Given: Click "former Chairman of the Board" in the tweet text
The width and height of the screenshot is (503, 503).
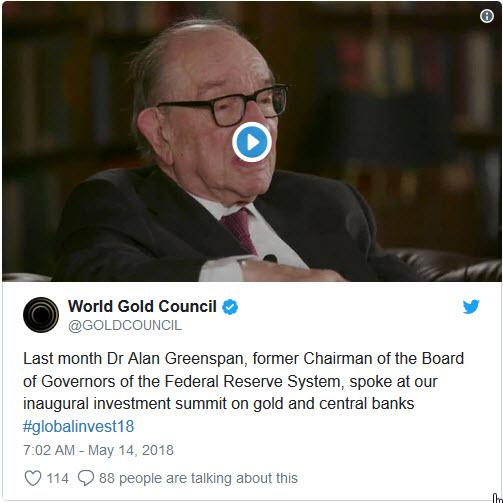Looking at the screenshot, I should [x=358, y=359].
